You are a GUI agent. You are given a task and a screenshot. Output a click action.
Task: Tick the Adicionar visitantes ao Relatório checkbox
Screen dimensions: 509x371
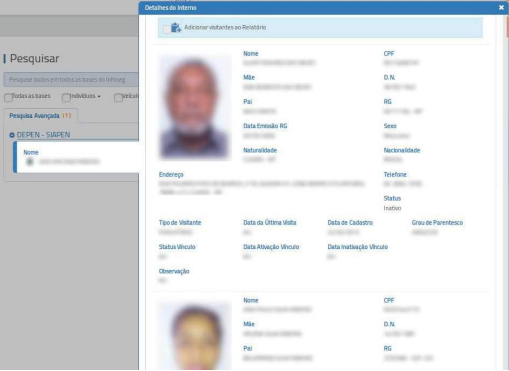point(167,29)
